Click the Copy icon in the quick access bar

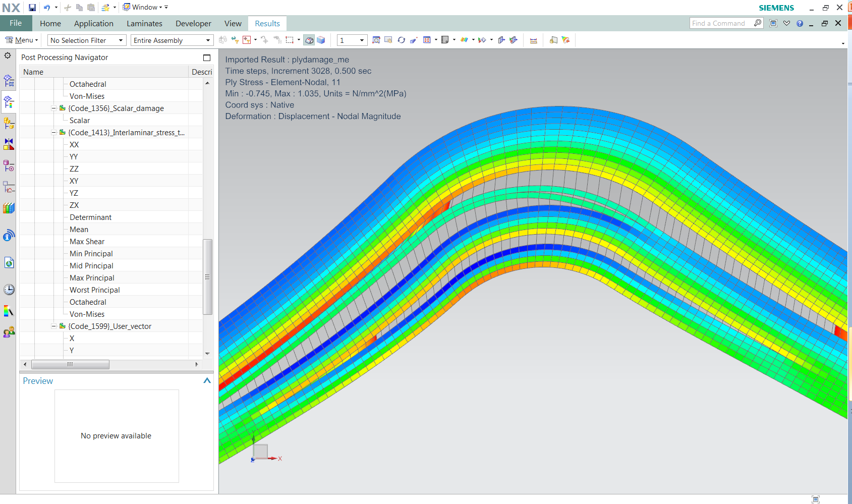coord(79,8)
